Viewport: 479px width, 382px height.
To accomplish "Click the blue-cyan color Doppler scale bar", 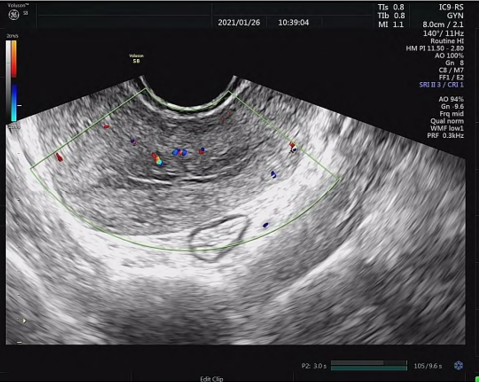I will pos(14,103).
